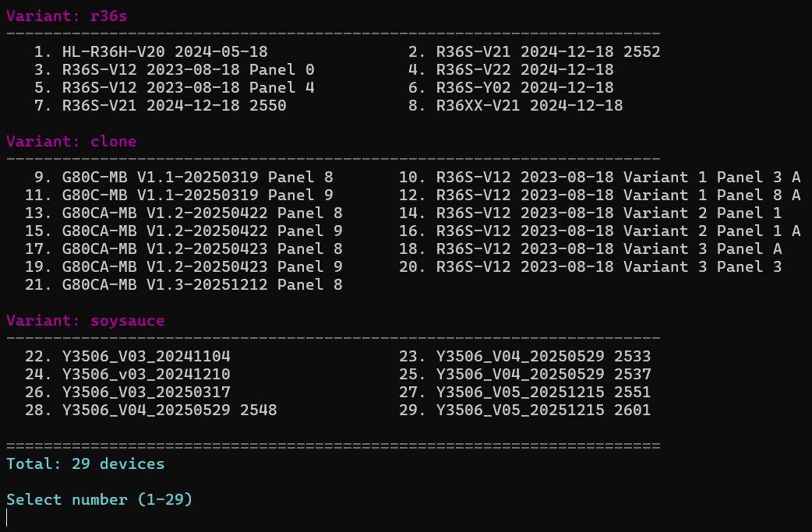The image size is (812, 532).
Task: Select entry 9 G80C-MB V1.1-20250319 Panel 8
Action: point(183,177)
